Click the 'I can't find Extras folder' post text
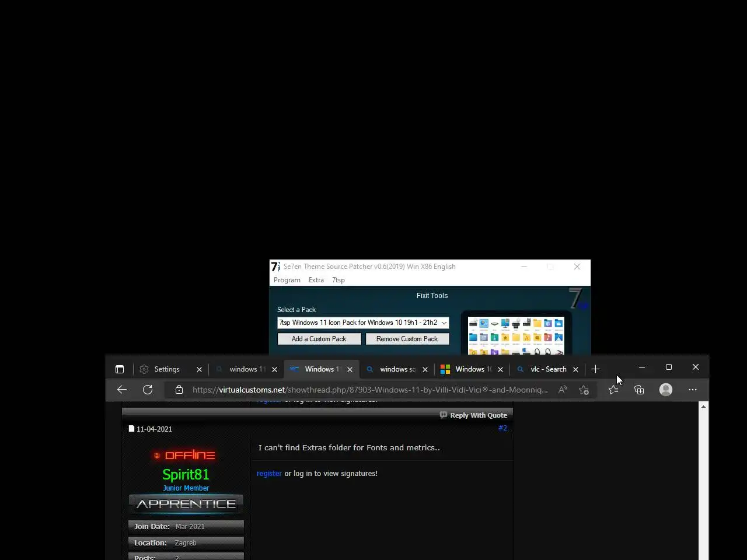The width and height of the screenshot is (747, 560). (349, 448)
